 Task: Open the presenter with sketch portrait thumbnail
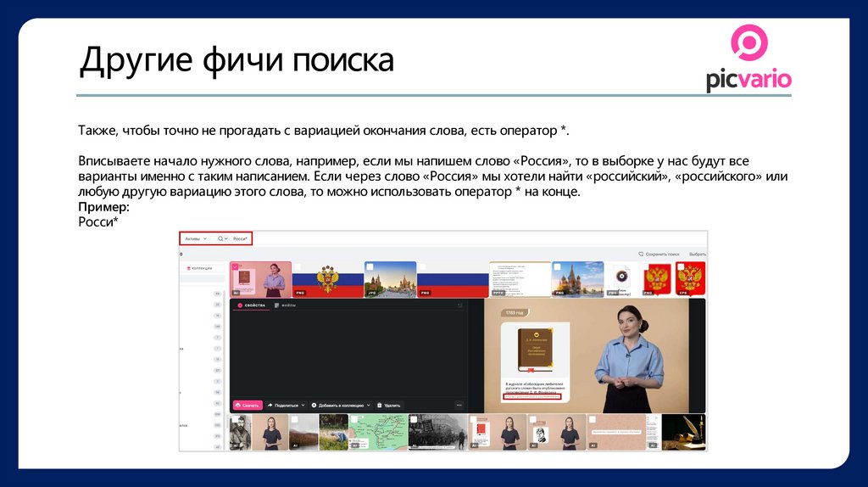tap(557, 432)
